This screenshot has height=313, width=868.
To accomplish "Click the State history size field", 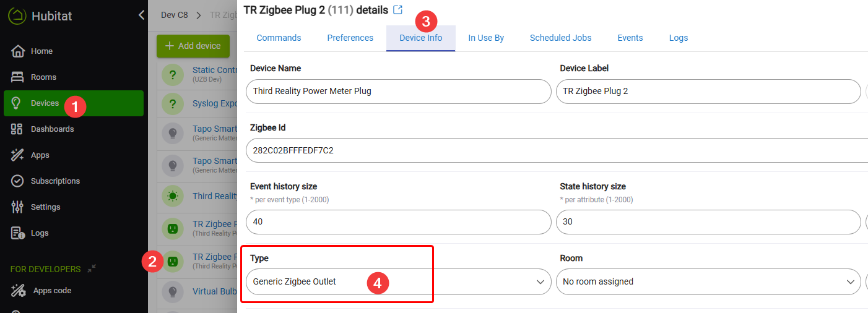I will pyautogui.click(x=708, y=222).
